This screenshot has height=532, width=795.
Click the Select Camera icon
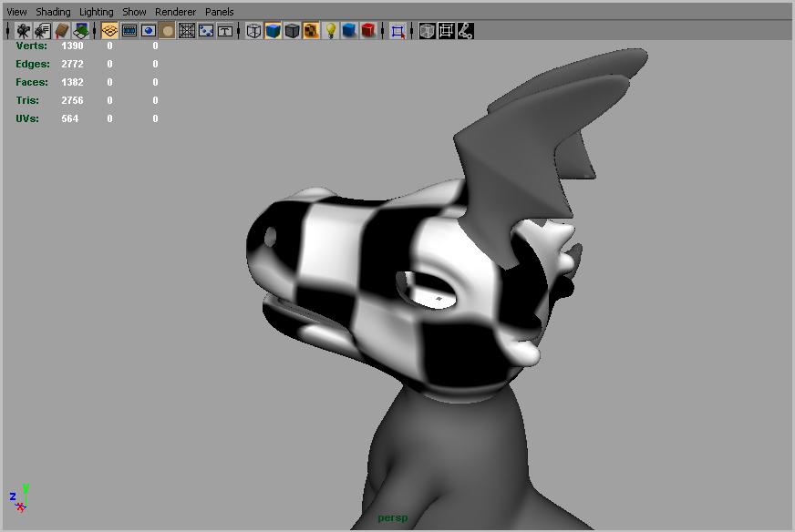pos(23,31)
